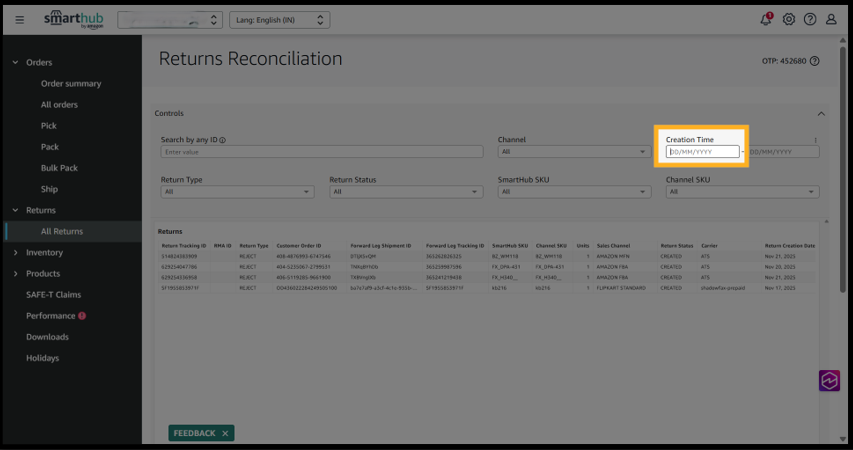Click the info icon beside Search by any ID

click(222, 140)
